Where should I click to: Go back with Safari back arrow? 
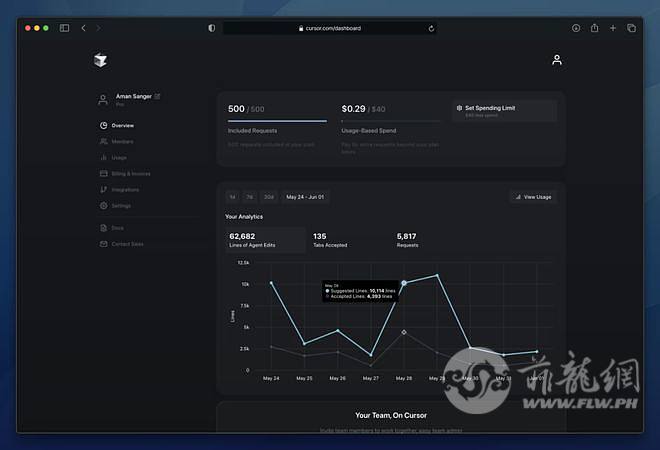point(83,28)
